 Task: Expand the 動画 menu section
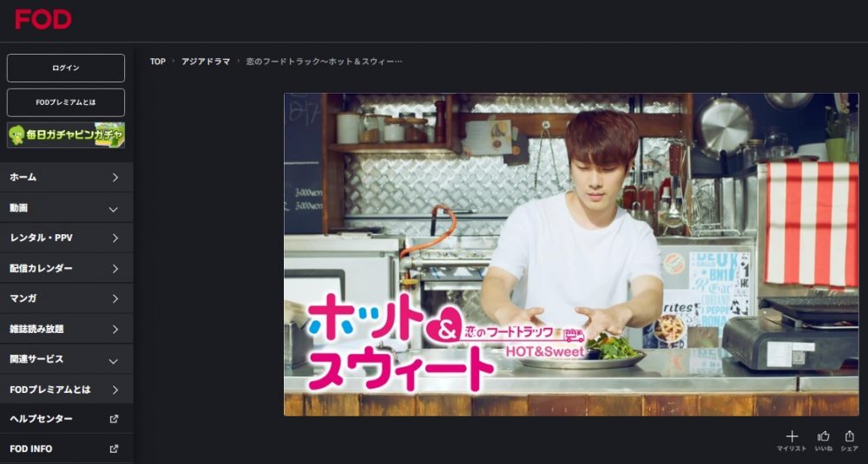(x=67, y=208)
